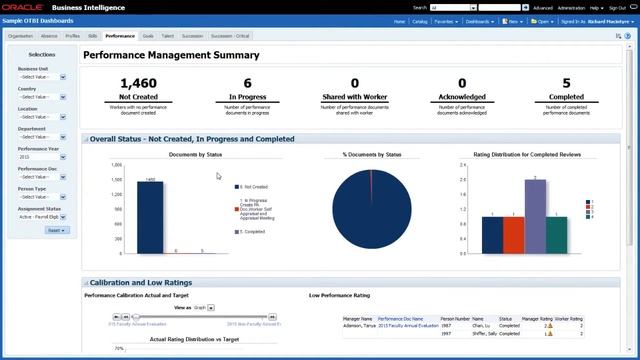The image size is (640, 360).
Task: Switch to the Succession - Critical tab
Action: point(230,36)
